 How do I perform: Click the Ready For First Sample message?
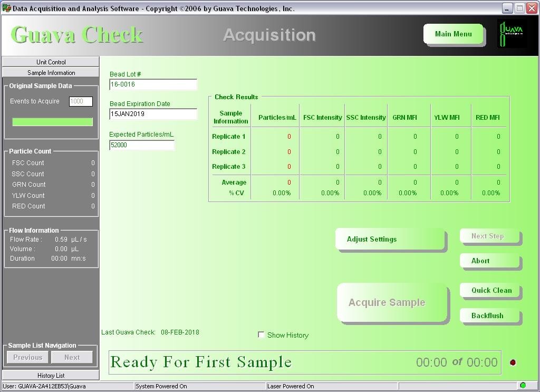pos(201,362)
